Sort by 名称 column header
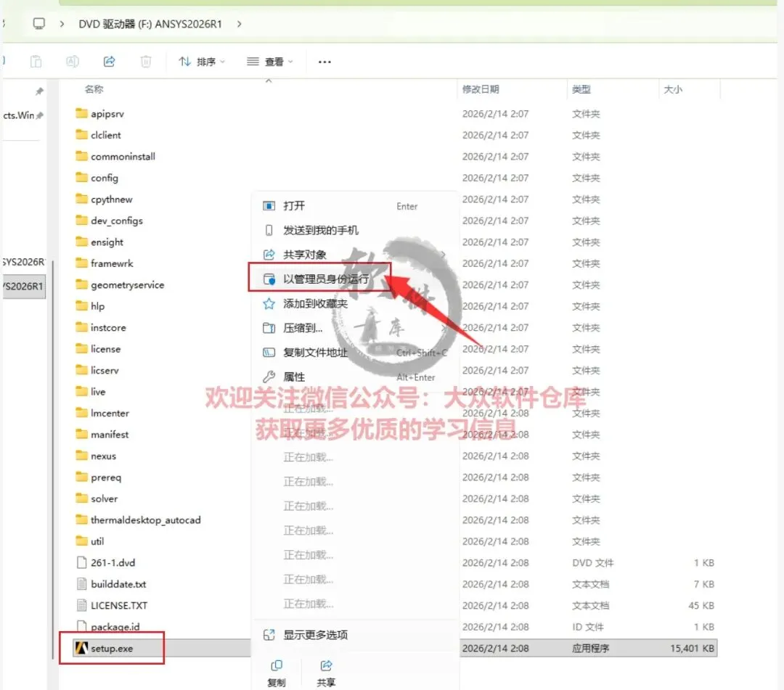 [x=94, y=89]
